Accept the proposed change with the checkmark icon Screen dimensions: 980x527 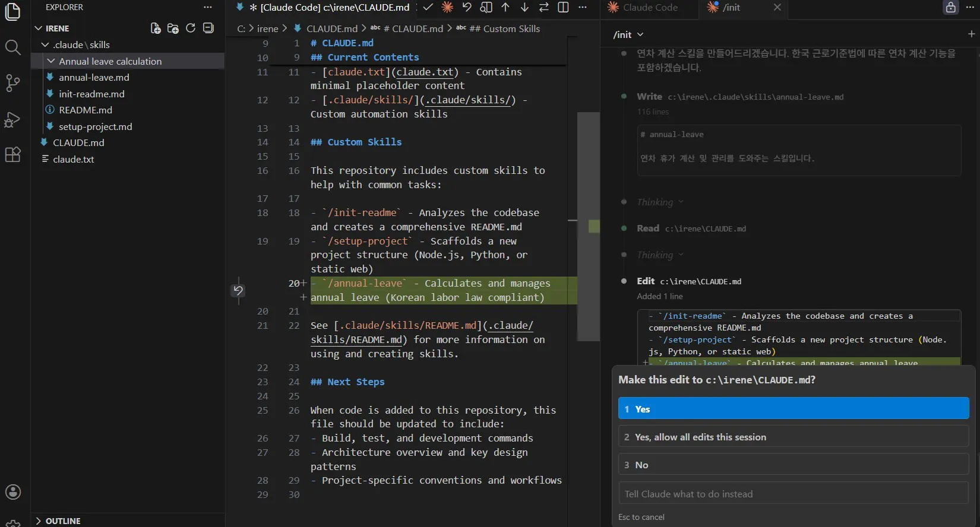tap(428, 7)
